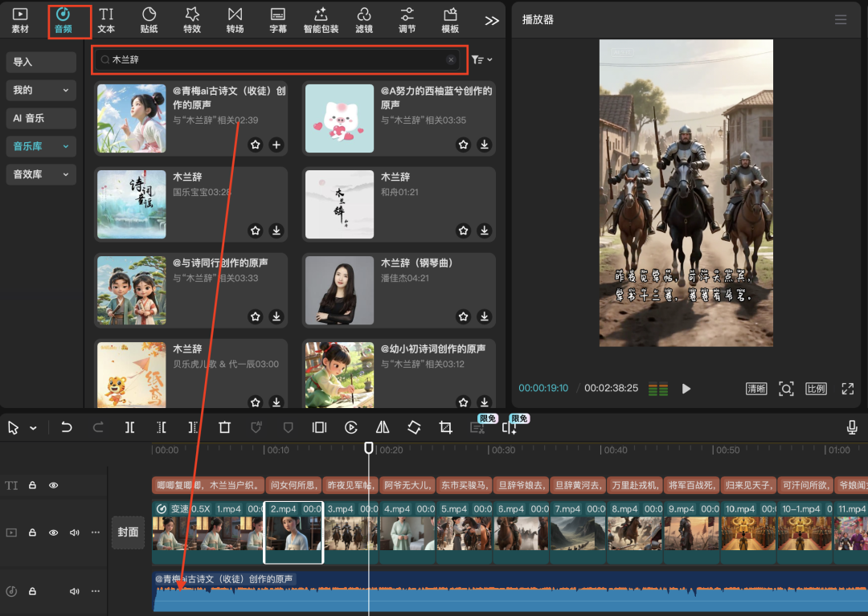This screenshot has height=616, width=868.
Task: Favorite the 国乐宝宝 木兰辞 track
Action: [x=256, y=230]
